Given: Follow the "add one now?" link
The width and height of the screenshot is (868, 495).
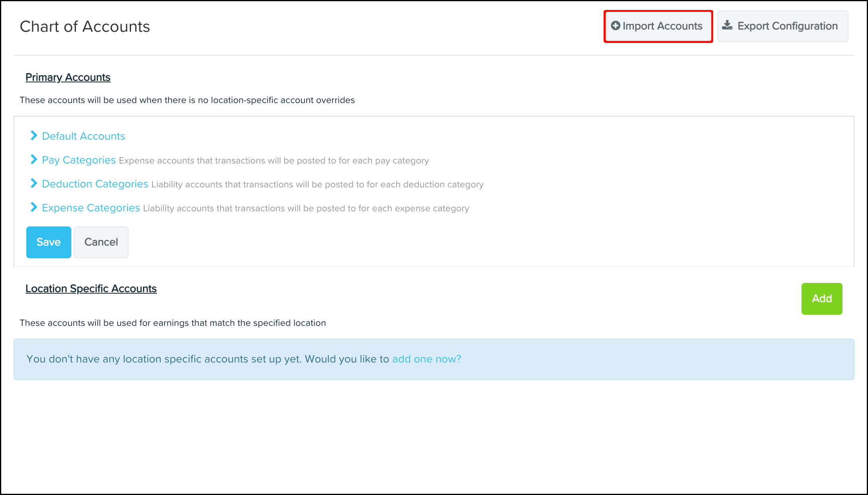Looking at the screenshot, I should point(426,359).
